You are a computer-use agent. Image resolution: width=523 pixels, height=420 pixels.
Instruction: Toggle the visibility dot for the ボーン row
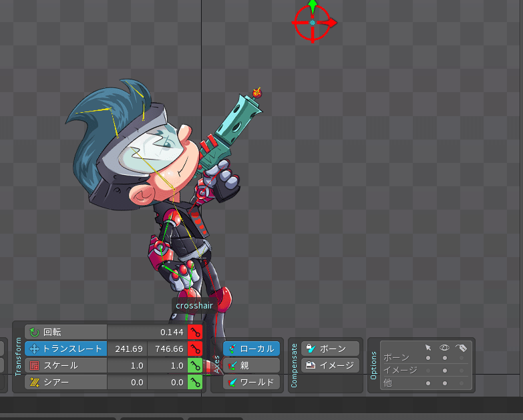[445, 358]
